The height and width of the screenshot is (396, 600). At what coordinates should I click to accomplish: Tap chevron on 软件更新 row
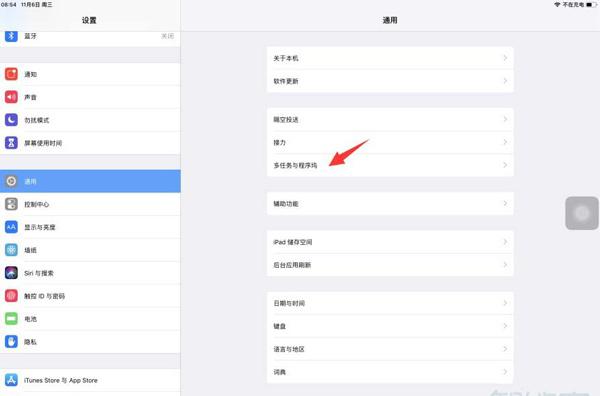(x=505, y=81)
